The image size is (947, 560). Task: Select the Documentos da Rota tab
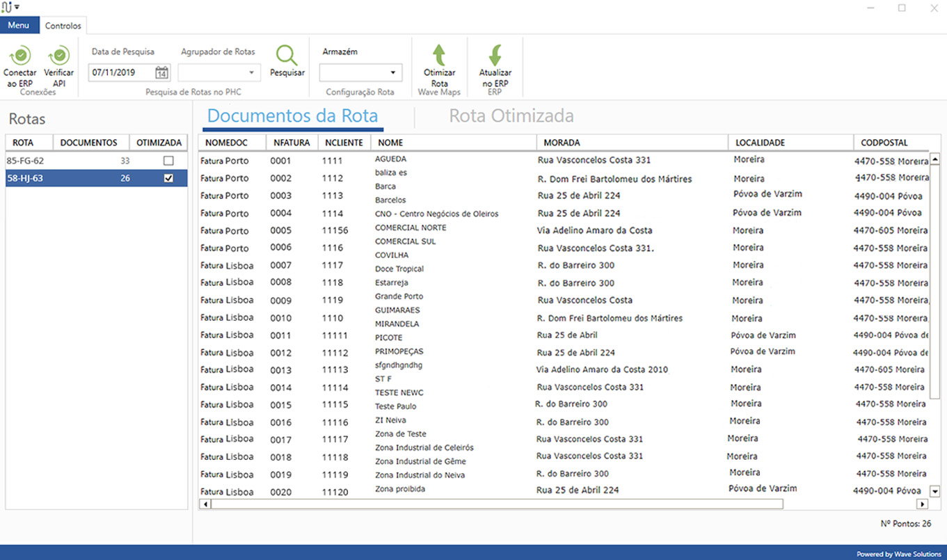[292, 115]
